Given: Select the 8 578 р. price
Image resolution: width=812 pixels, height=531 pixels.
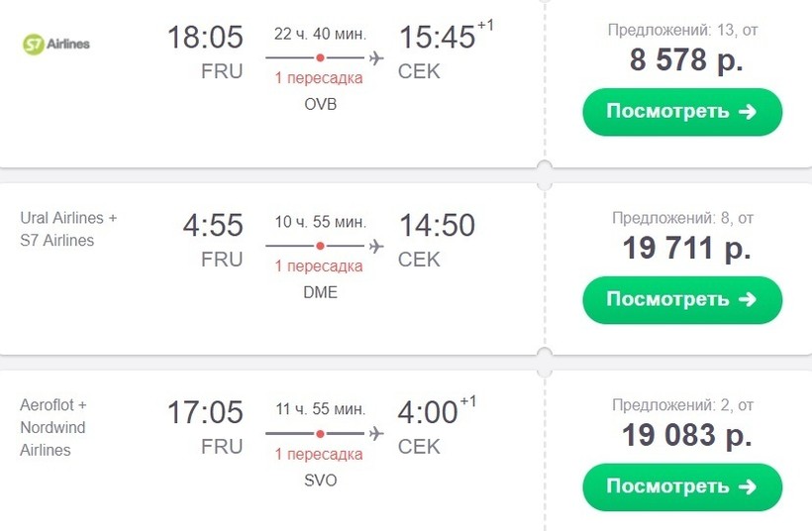Looking at the screenshot, I should pos(686,59).
